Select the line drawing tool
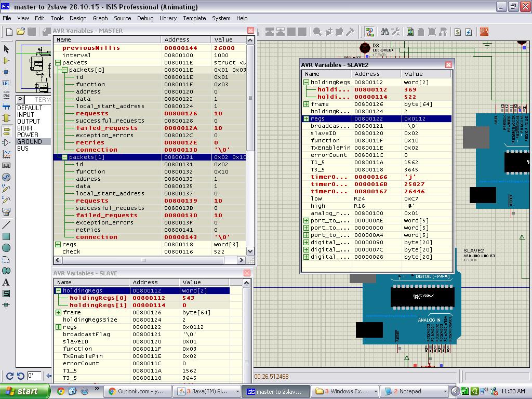 click(6, 224)
